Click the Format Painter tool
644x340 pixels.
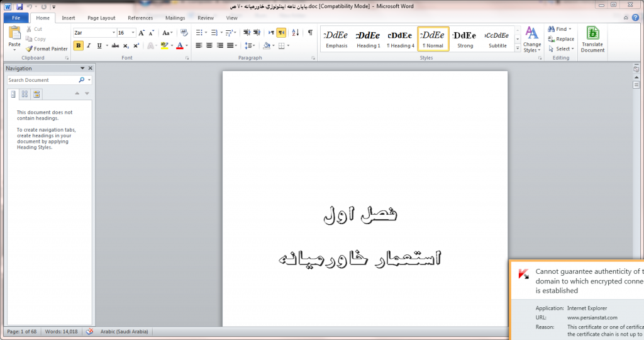(47, 48)
